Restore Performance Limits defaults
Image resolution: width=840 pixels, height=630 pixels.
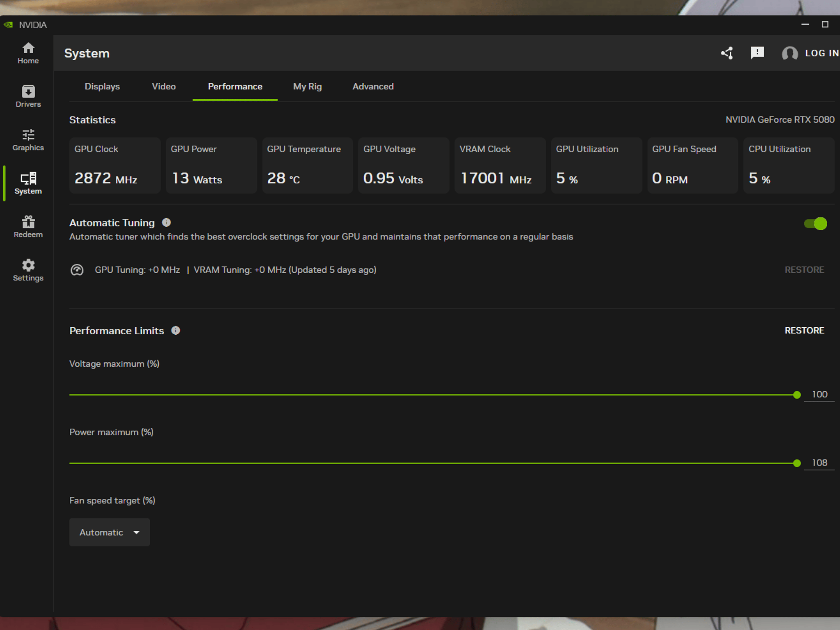pos(804,331)
